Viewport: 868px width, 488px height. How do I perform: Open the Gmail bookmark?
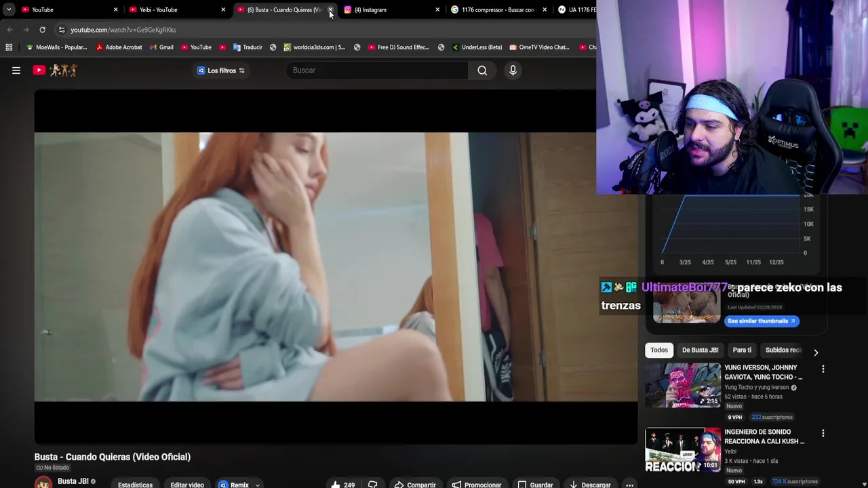click(161, 47)
